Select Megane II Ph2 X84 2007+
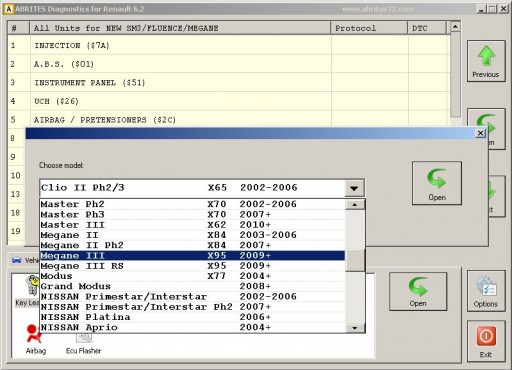 [192, 245]
